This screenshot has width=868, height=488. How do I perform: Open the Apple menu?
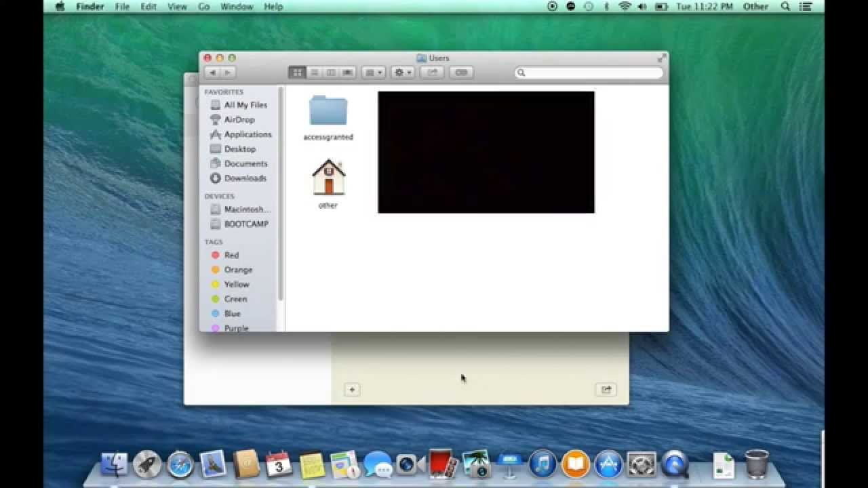coord(60,7)
